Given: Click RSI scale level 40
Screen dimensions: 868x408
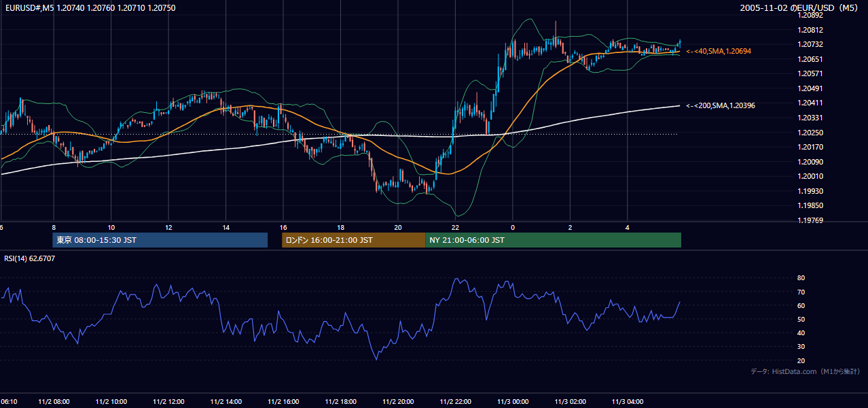Looking at the screenshot, I should point(801,333).
